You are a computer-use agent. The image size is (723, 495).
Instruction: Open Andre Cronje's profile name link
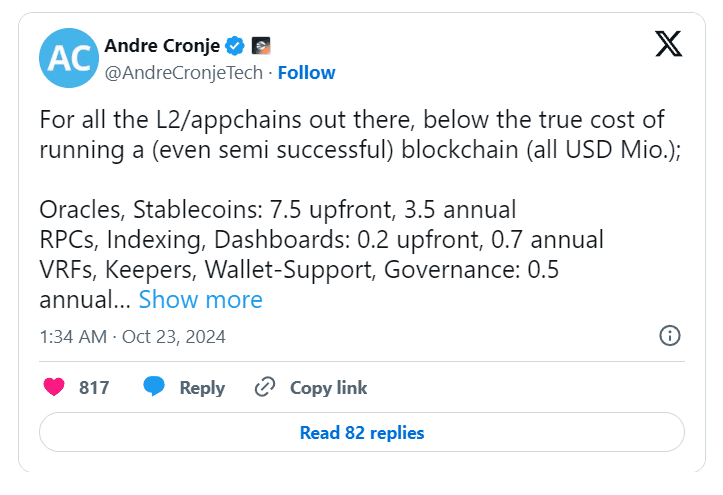[x=162, y=46]
